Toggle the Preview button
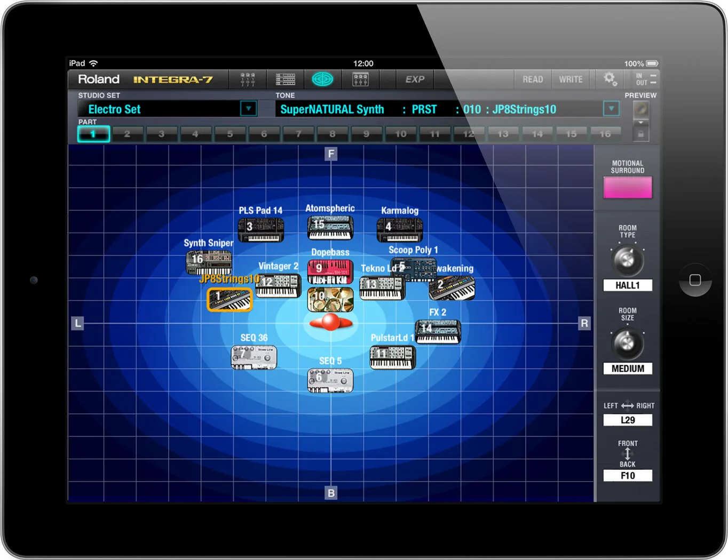This screenshot has height=560, width=728. point(640,109)
